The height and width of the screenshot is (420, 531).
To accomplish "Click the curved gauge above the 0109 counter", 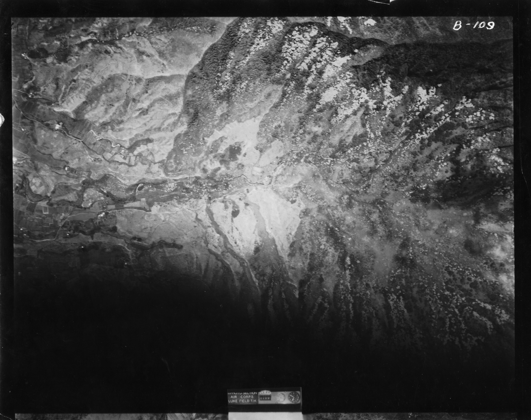I will (265, 393).
